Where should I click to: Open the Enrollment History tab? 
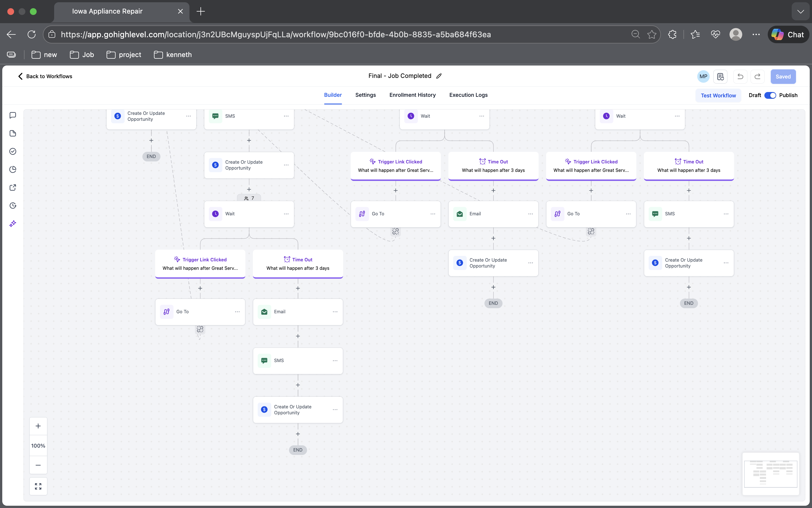pos(412,95)
